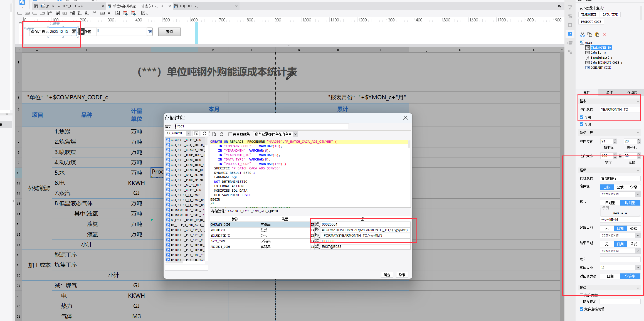644x321 pixels.
Task: Pick the dropdown box widget icon in toolbar
Action: (42, 13)
